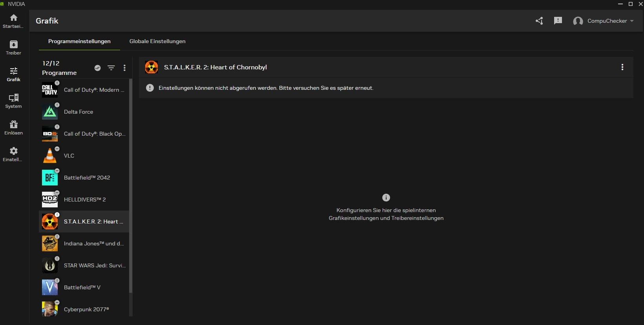Switch to Programmeinstellungen tab

pyautogui.click(x=79, y=41)
